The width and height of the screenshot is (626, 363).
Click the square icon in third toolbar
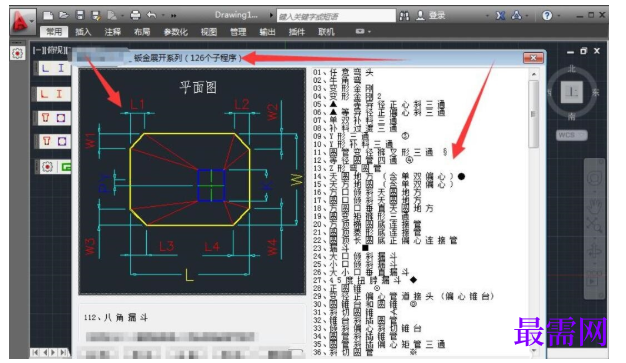61,118
